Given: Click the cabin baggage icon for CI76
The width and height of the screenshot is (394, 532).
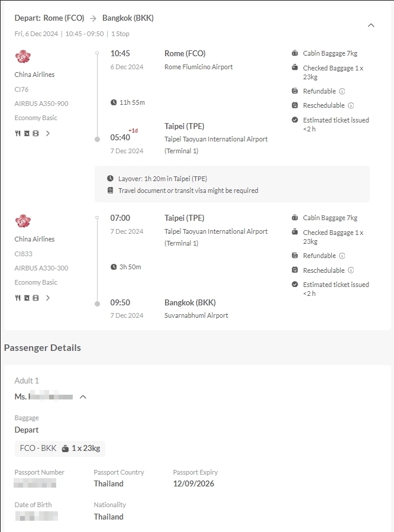Looking at the screenshot, I should click(x=295, y=53).
